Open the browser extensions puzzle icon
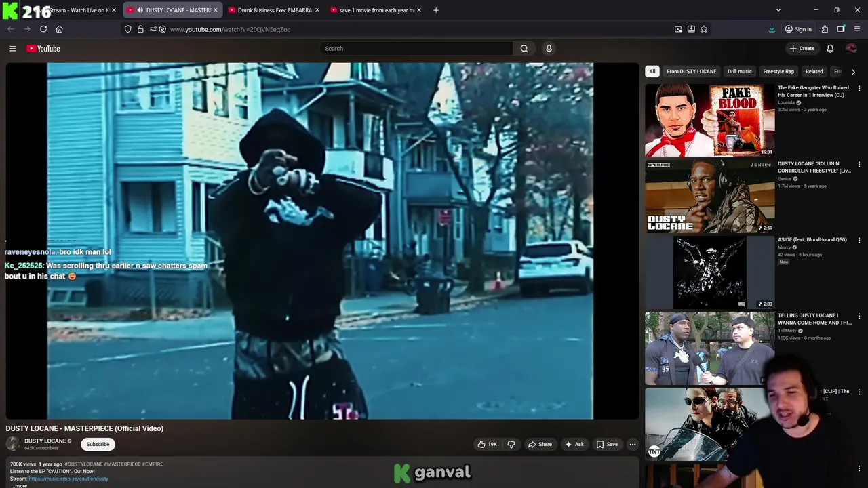Image resolution: width=868 pixels, height=488 pixels. 825,29
